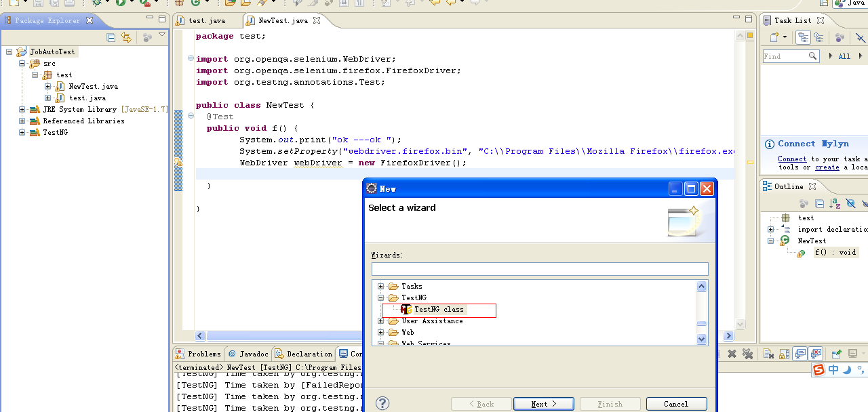Toggle Hide Fields in Outline view
Screen dimensions: 868x412
(850, 203)
